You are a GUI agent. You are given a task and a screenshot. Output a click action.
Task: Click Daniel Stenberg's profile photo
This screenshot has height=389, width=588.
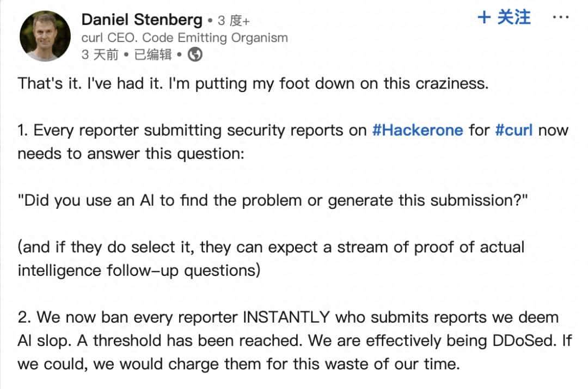click(45, 35)
